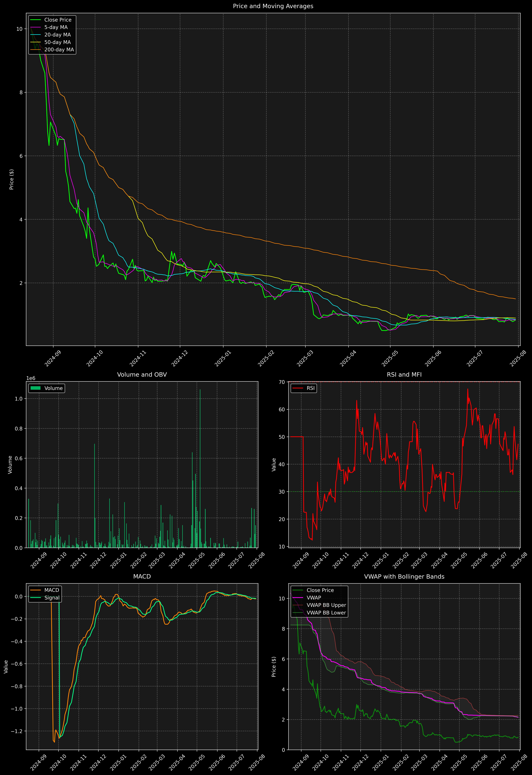Click the 'Volume' y-axis label
This screenshot has height=775, width=532.
click(x=10, y=464)
